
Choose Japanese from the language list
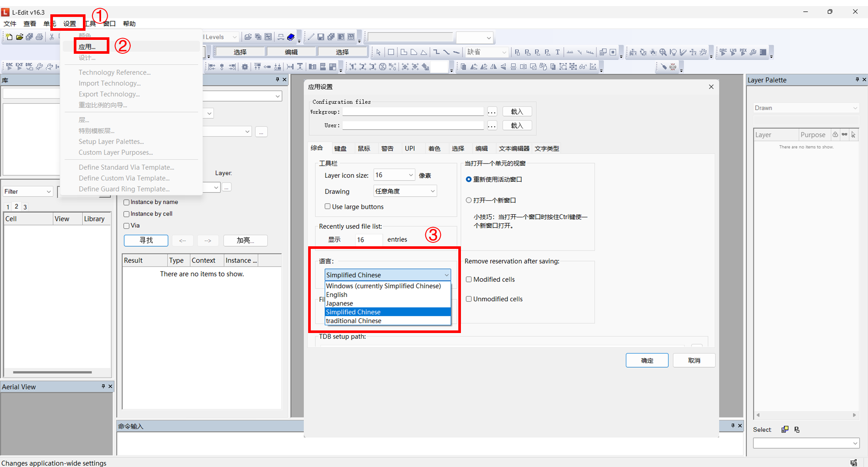(388, 303)
